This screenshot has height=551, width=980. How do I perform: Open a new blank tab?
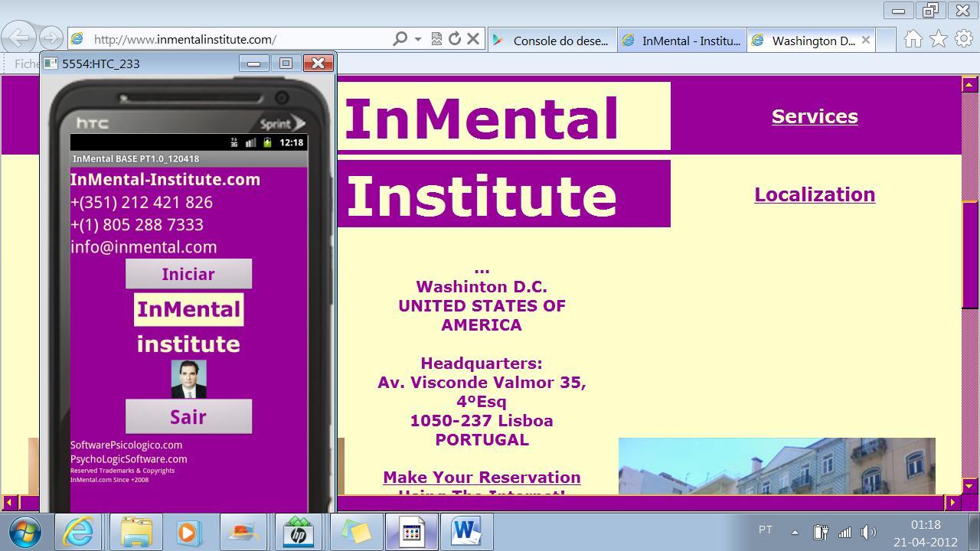pos(886,41)
